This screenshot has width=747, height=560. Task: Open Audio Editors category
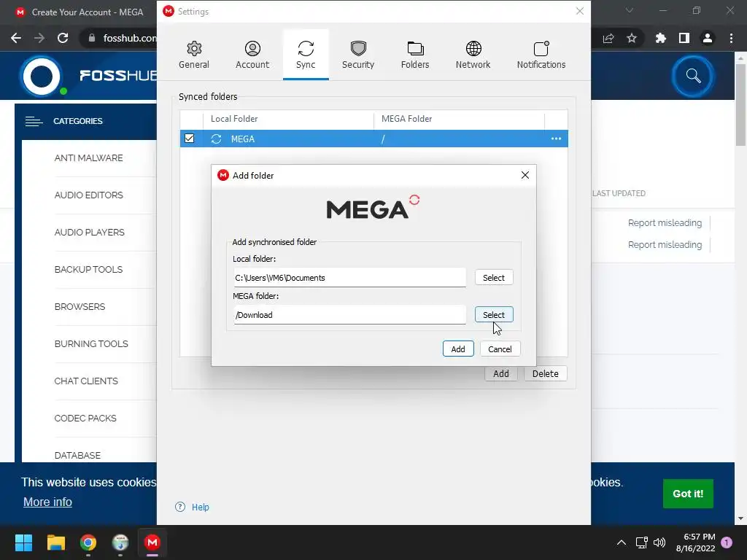[88, 195]
